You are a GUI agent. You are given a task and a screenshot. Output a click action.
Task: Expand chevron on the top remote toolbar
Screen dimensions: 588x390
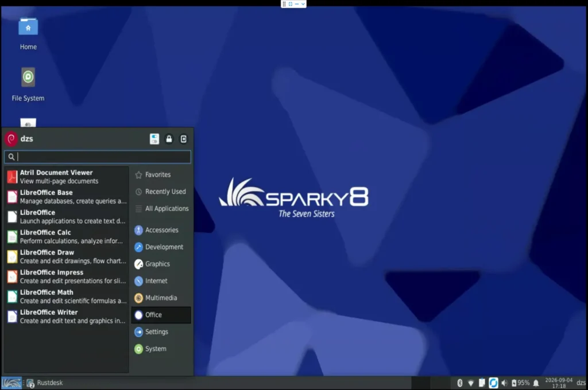303,4
